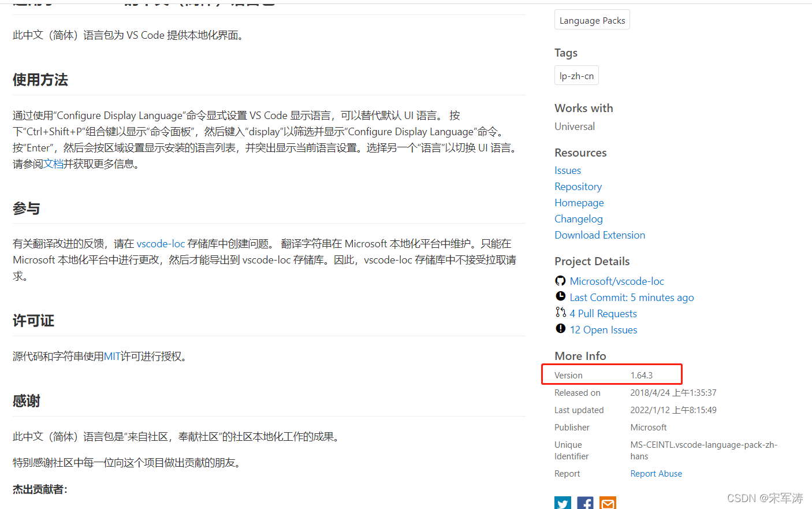Image resolution: width=812 pixels, height=509 pixels.
Task: Click the 许可证 heading
Action: (x=33, y=321)
